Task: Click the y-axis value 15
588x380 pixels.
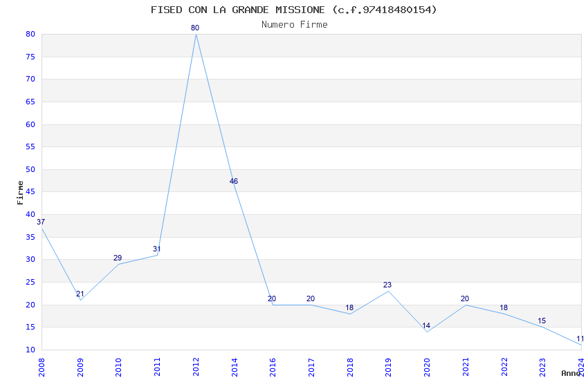Action: pos(30,327)
